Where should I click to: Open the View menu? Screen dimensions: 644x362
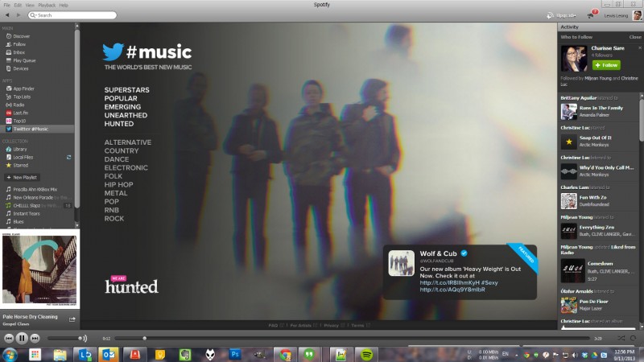point(30,5)
